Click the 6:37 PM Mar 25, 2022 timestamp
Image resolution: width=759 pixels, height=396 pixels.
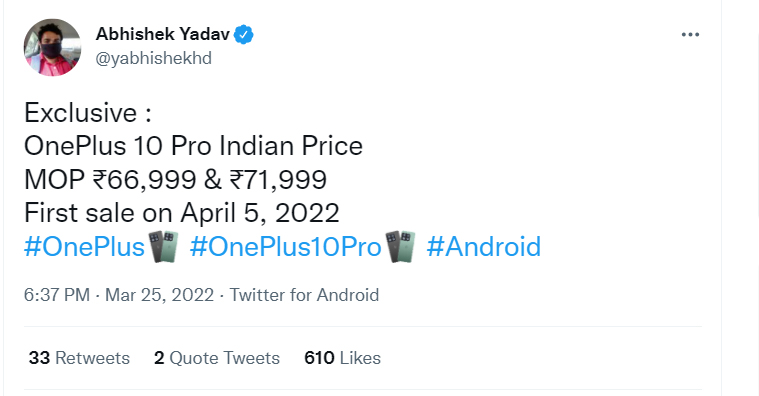point(119,295)
